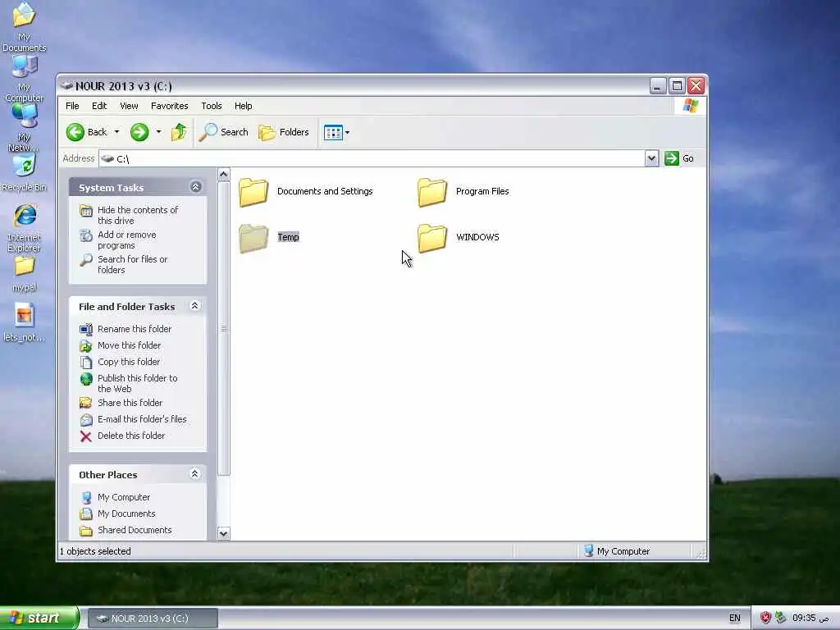
Task: Click Hide the contents of this drive
Action: (x=138, y=216)
